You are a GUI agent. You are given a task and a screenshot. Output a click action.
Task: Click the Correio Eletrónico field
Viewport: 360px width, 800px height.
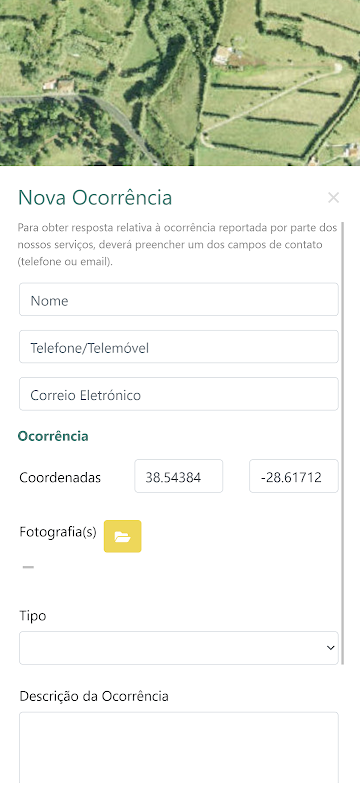179,394
